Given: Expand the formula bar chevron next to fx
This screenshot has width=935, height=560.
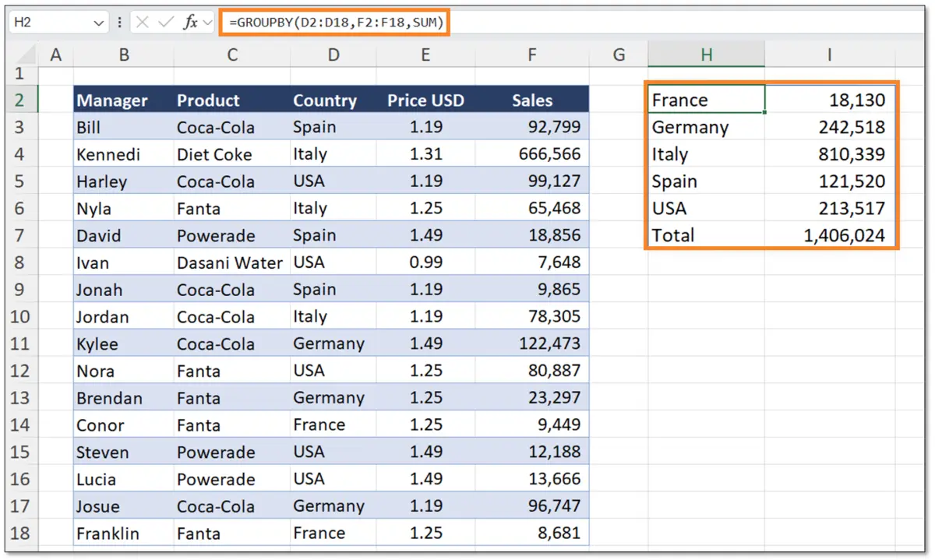Looking at the screenshot, I should [x=207, y=23].
